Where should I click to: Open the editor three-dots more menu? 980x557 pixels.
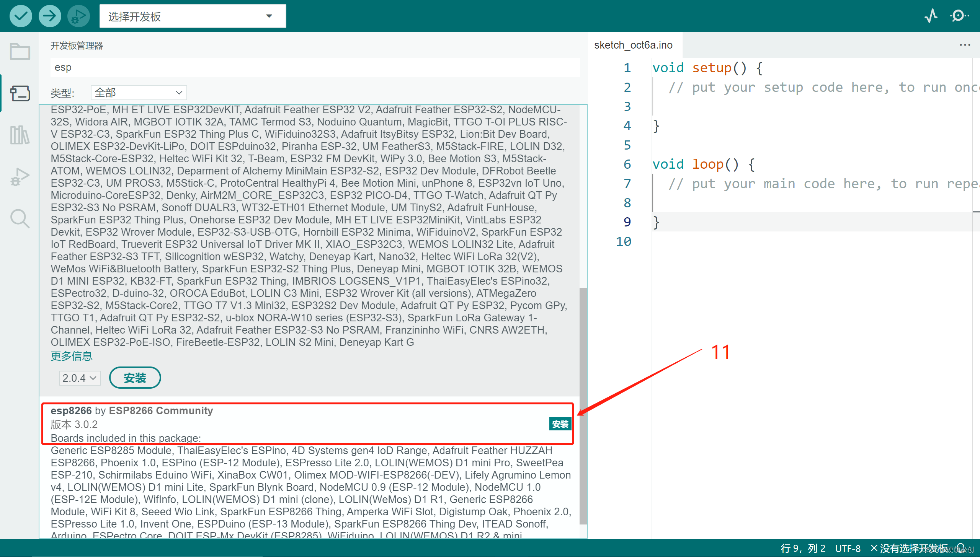(x=965, y=45)
